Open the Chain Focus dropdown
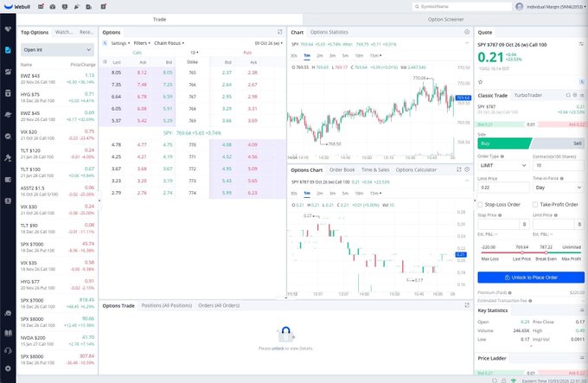Viewport: 588px width, 383px height. [x=169, y=43]
